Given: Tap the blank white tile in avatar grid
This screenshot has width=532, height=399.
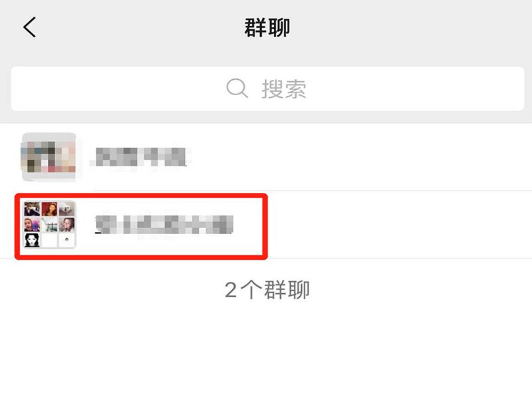Looking at the screenshot, I should pyautogui.click(x=49, y=240).
